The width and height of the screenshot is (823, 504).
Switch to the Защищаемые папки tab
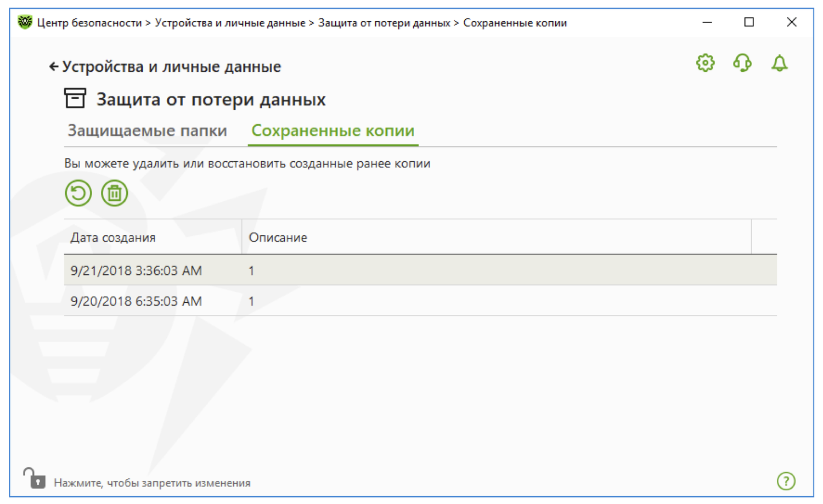pos(147,131)
